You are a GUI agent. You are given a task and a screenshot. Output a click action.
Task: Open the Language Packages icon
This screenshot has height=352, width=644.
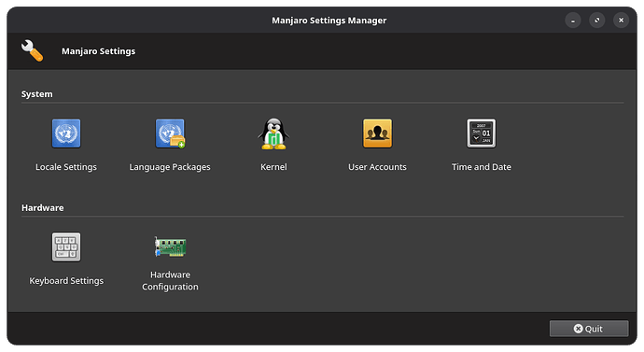pyautogui.click(x=170, y=134)
